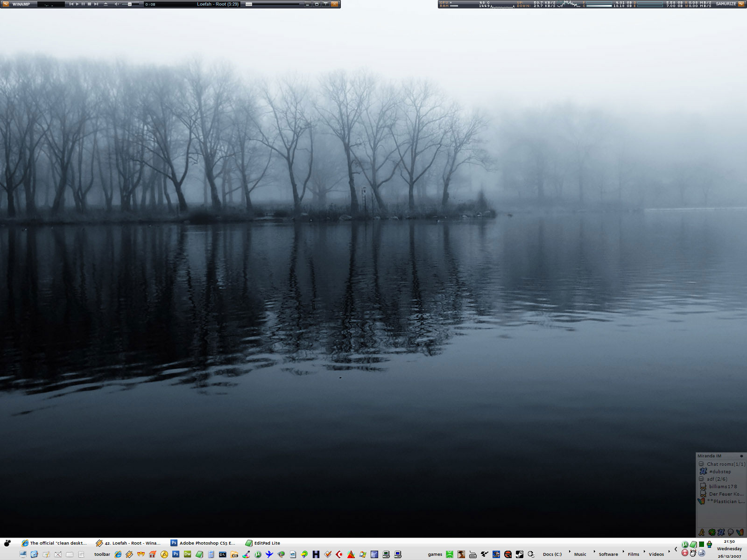Mute Winamp using the speaker icon
Viewport: 747px width, 560px height.
[x=116, y=4]
